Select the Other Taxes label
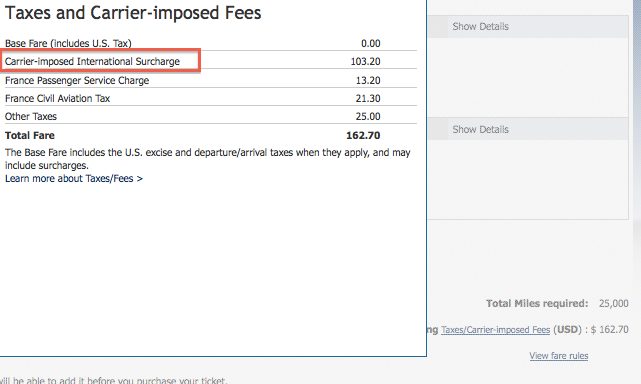 click(31, 117)
